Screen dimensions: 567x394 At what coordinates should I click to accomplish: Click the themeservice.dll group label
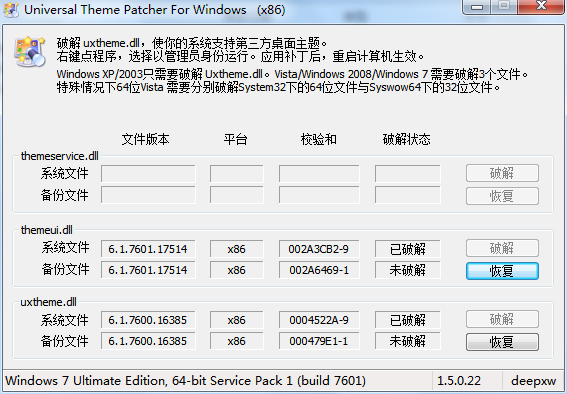(60, 156)
